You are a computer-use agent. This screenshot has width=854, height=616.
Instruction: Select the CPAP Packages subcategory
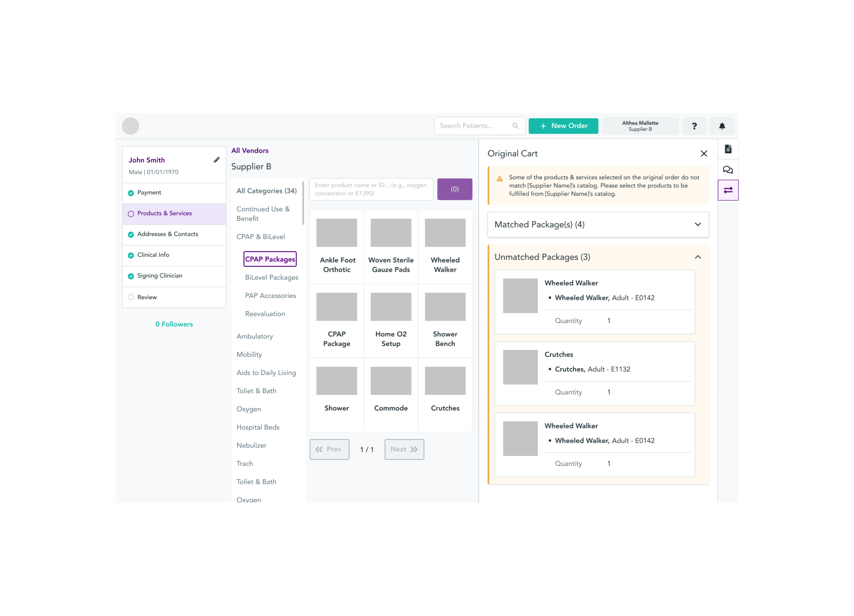point(270,259)
